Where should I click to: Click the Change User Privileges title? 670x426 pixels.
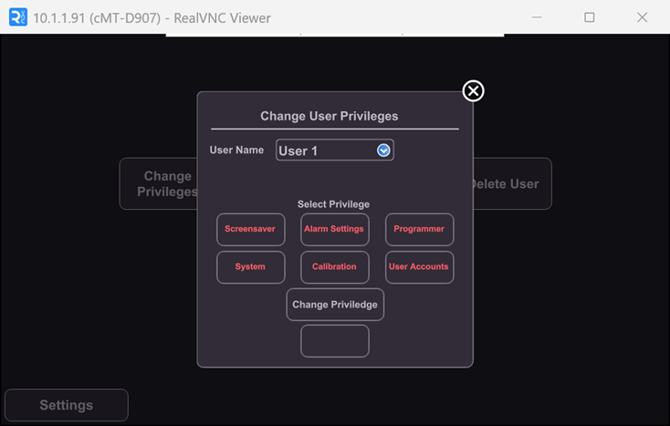pos(329,116)
